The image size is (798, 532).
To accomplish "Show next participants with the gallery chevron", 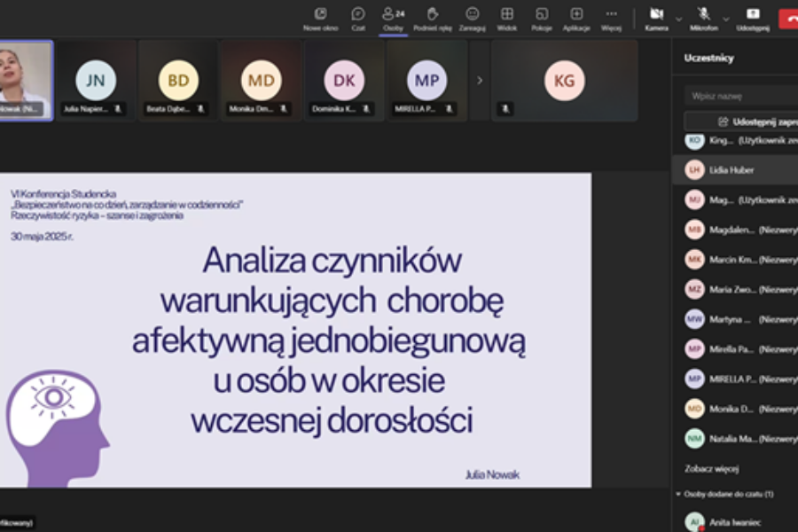I will pos(480,81).
